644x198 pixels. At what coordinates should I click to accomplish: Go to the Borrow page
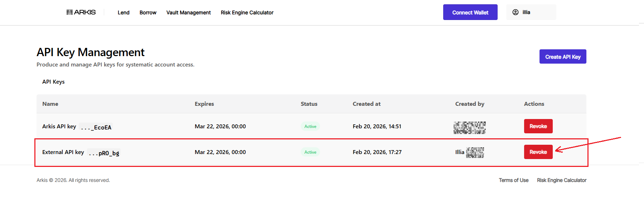[148, 13]
